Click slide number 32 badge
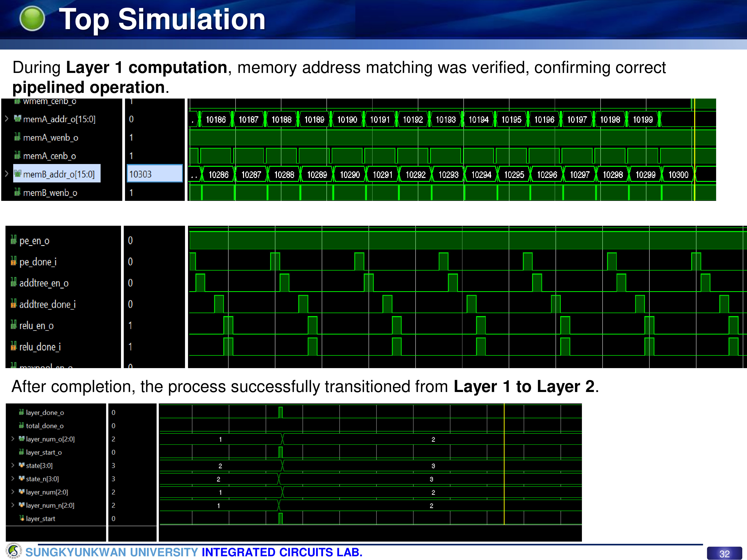 724,553
